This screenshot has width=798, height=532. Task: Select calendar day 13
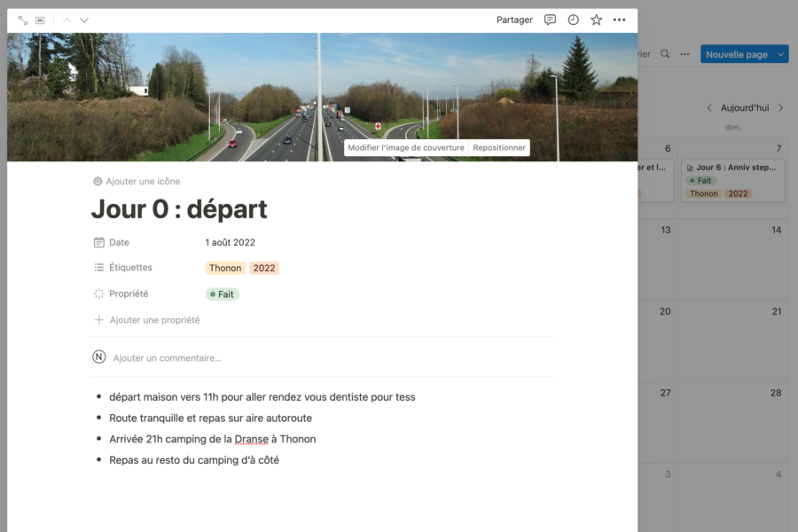click(666, 231)
